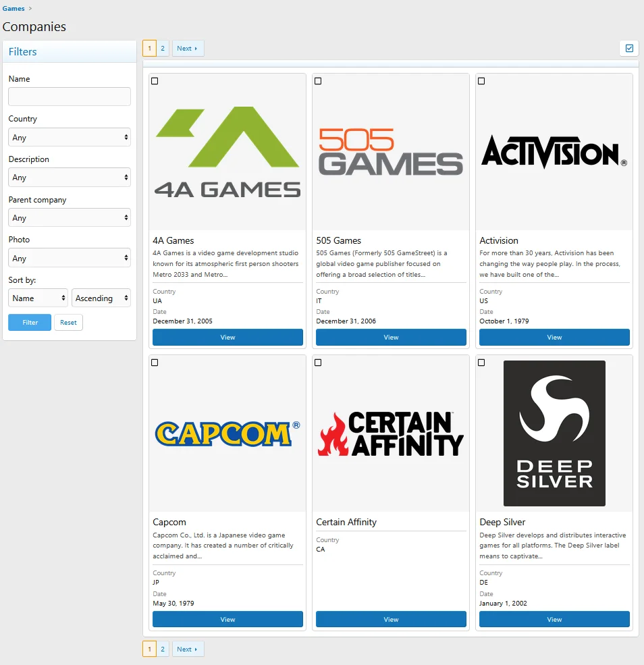Screen dimensions: 644x665
Task: Click Next in the bottom pagination
Action: point(188,649)
